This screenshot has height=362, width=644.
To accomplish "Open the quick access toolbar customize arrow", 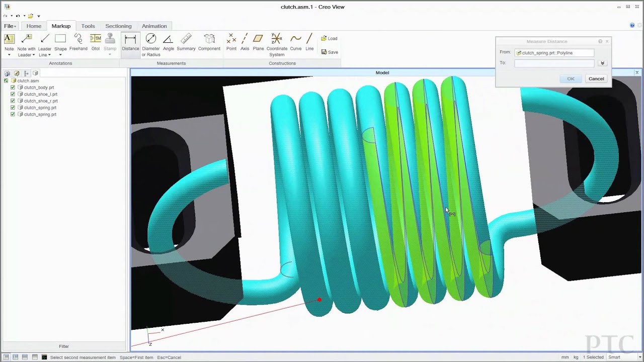I will 39,16.
